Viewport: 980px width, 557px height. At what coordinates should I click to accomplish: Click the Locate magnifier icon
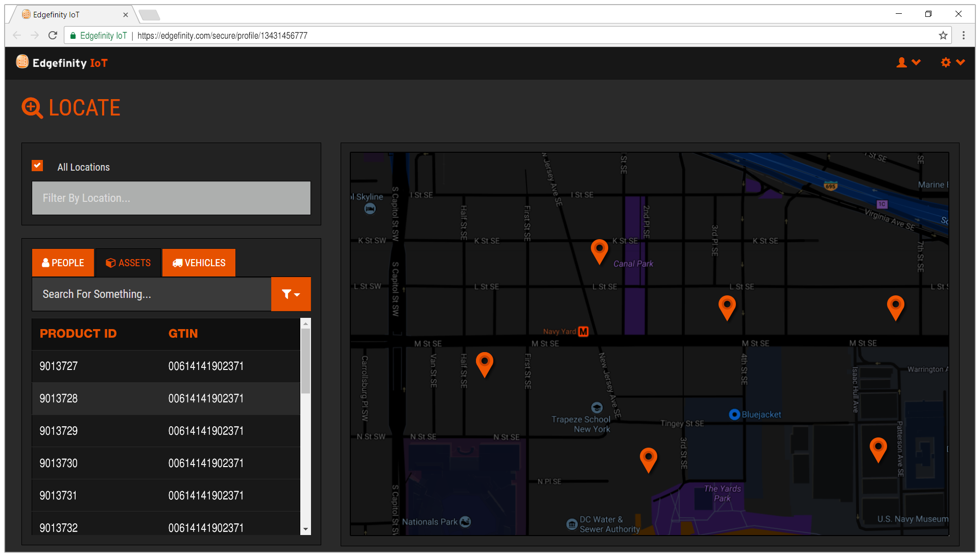(x=32, y=108)
